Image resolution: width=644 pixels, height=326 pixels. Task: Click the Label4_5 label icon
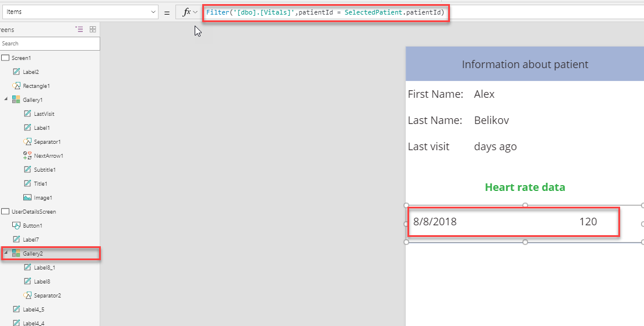[16, 309]
